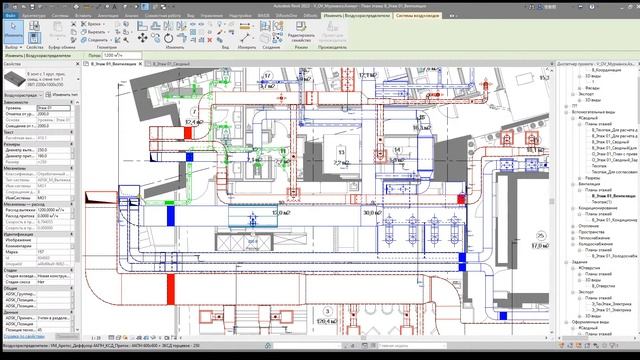
Task: Expand the Отопление node in project browser
Action: pyautogui.click(x=573, y=226)
